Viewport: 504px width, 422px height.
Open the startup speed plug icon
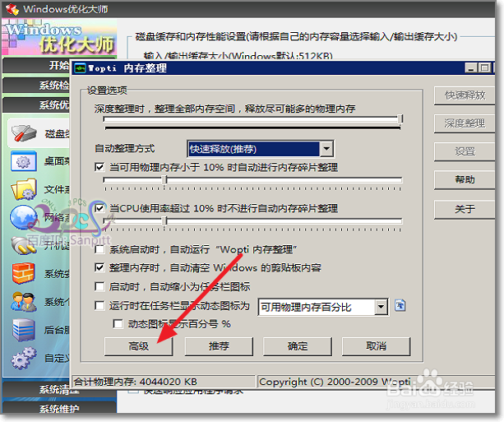coord(23,245)
